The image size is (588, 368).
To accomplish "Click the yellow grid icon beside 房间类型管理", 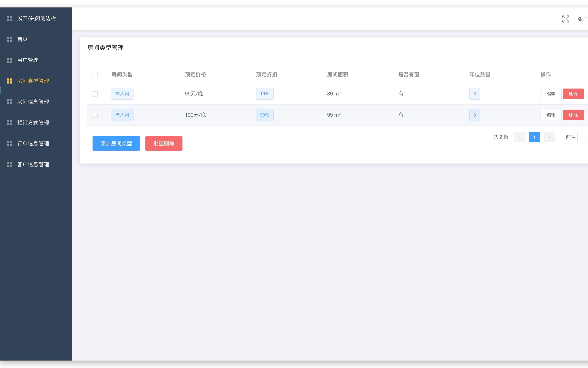I will click(x=9, y=81).
